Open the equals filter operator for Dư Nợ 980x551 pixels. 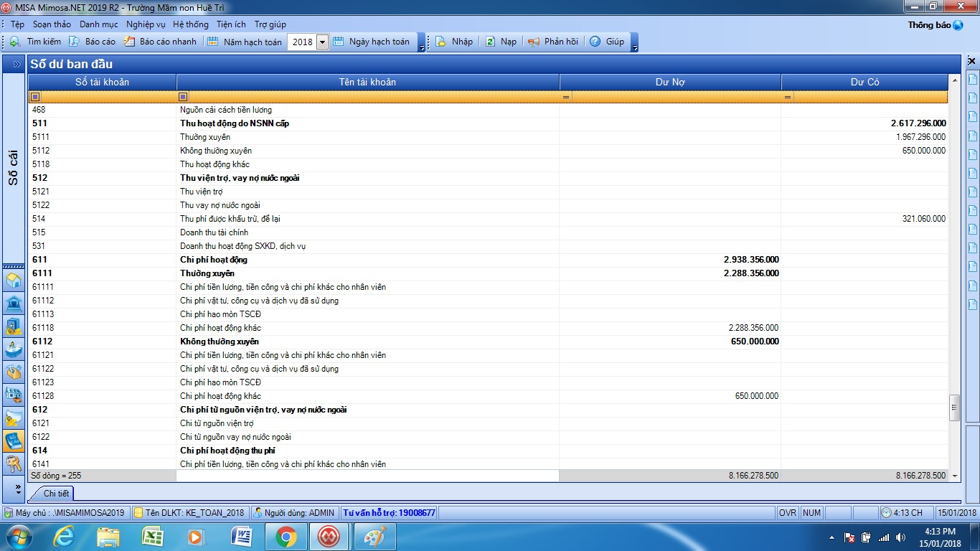tap(566, 96)
